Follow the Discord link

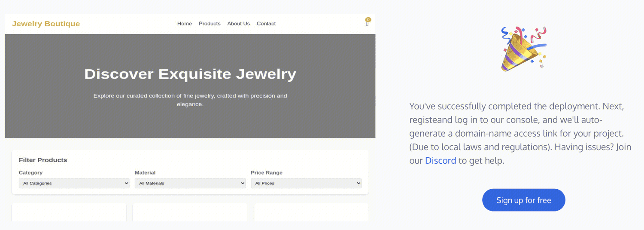(440, 161)
